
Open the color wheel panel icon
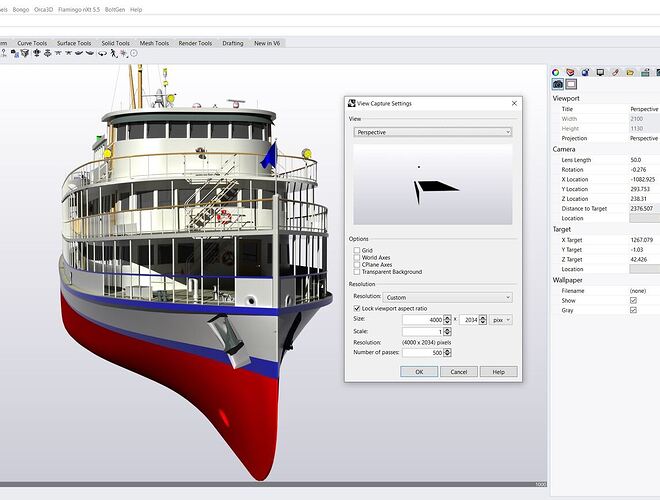(556, 72)
